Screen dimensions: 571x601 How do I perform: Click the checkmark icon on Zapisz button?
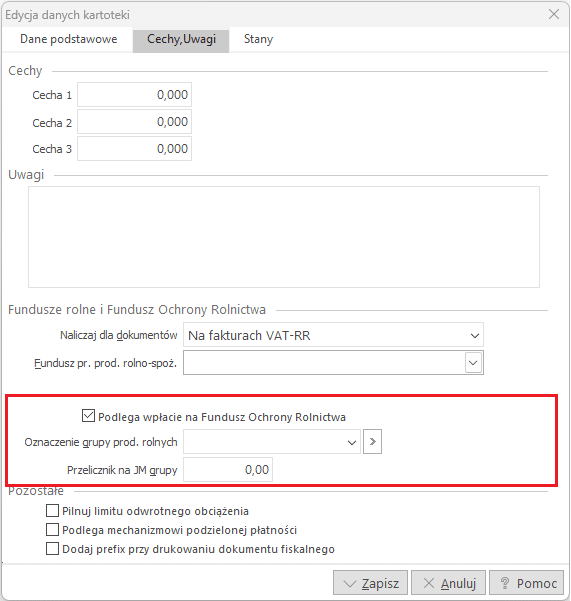tap(350, 583)
